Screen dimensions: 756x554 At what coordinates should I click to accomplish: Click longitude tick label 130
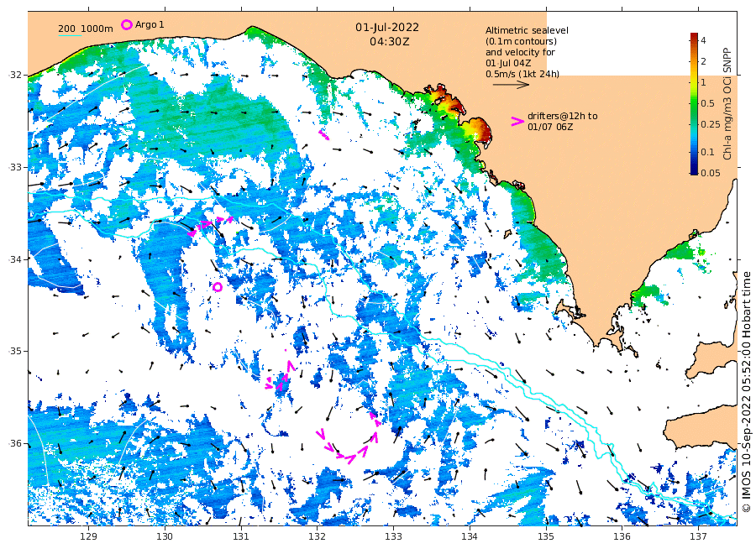165,536
